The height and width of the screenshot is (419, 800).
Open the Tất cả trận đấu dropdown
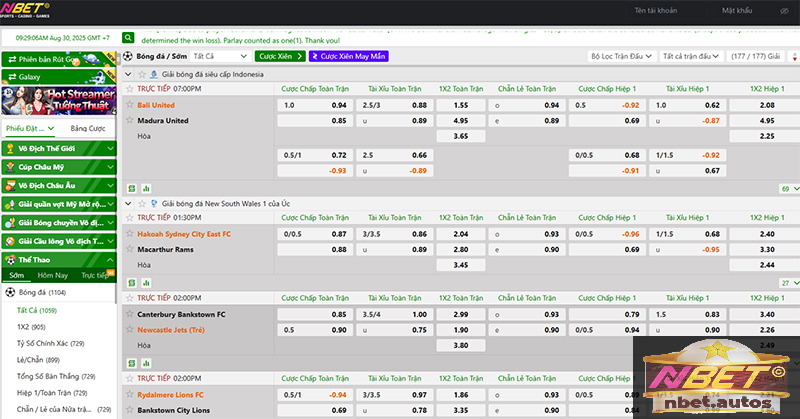tap(692, 57)
